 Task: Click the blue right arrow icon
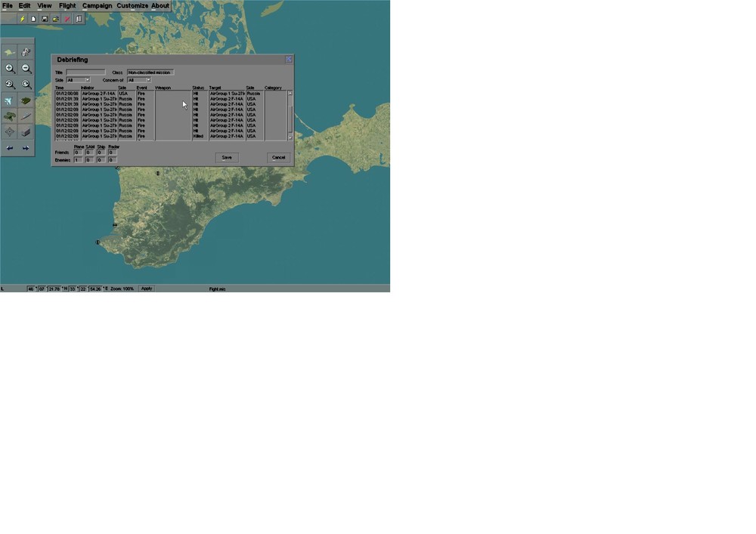point(26,148)
